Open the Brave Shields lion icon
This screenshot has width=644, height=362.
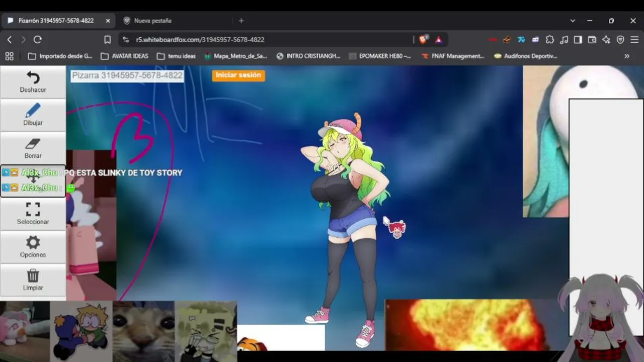pyautogui.click(x=424, y=39)
